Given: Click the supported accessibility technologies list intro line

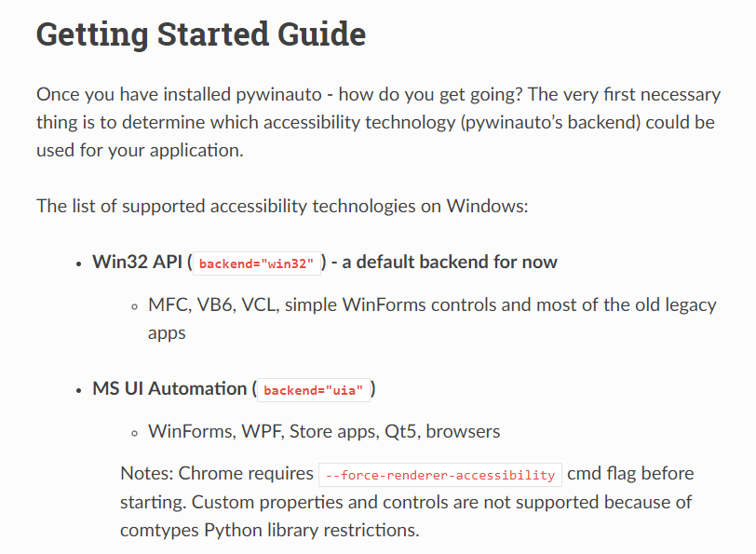Looking at the screenshot, I should click(282, 206).
